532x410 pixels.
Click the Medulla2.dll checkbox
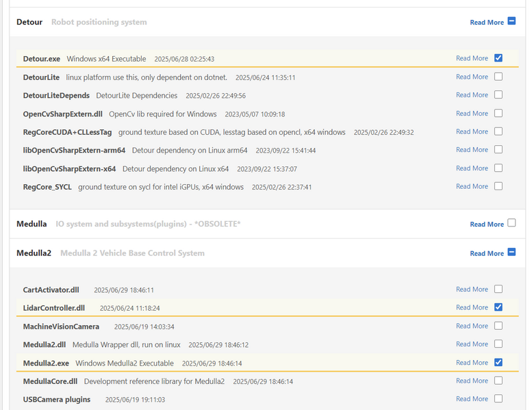(x=498, y=344)
